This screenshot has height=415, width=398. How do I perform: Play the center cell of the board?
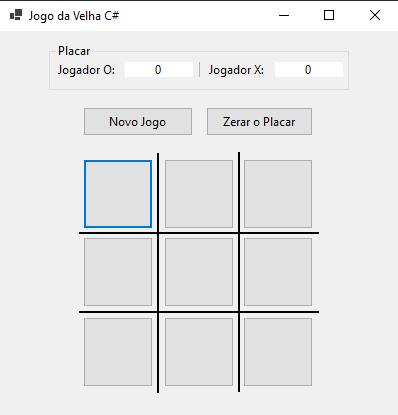point(199,272)
